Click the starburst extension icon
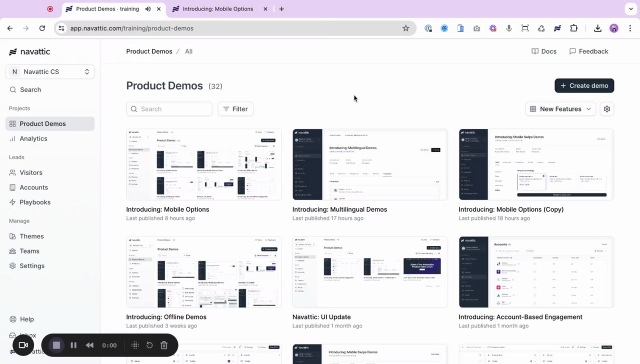The width and height of the screenshot is (640, 364). click(x=492, y=28)
